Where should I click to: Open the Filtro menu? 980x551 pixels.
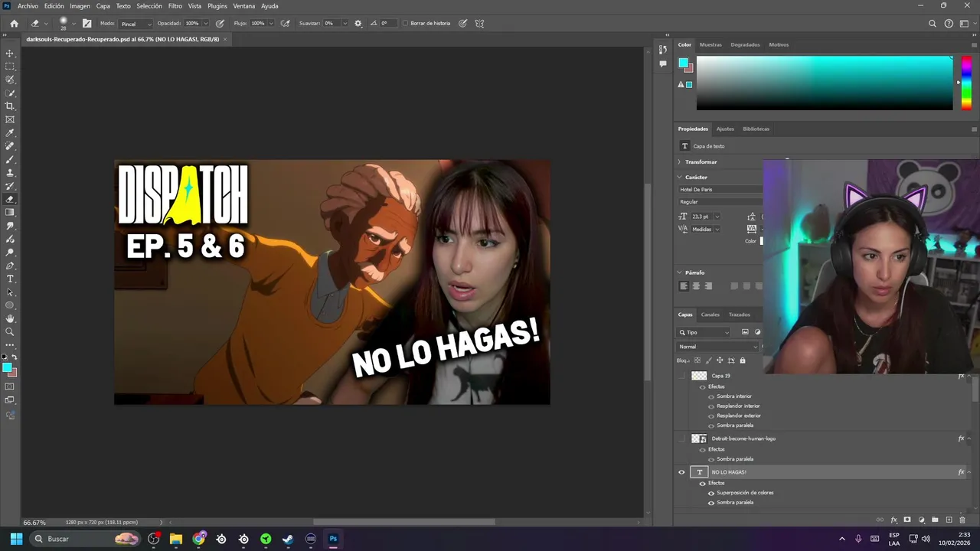tap(175, 6)
